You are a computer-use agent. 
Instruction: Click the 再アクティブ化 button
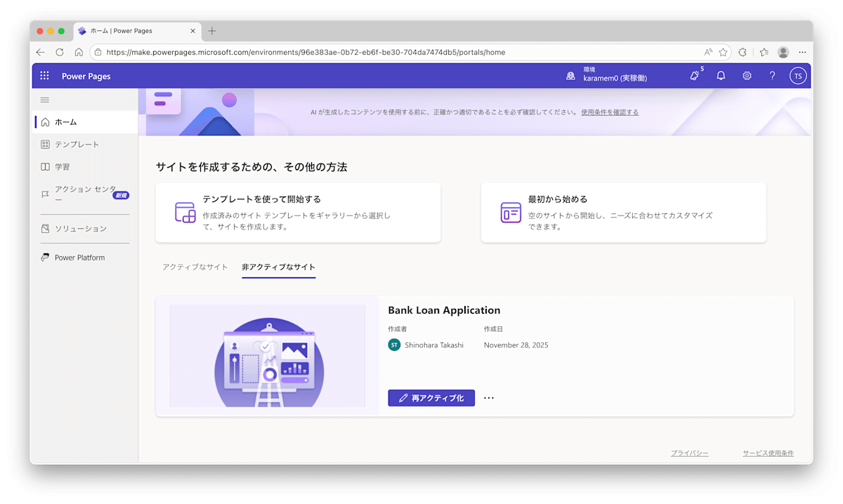coord(431,398)
